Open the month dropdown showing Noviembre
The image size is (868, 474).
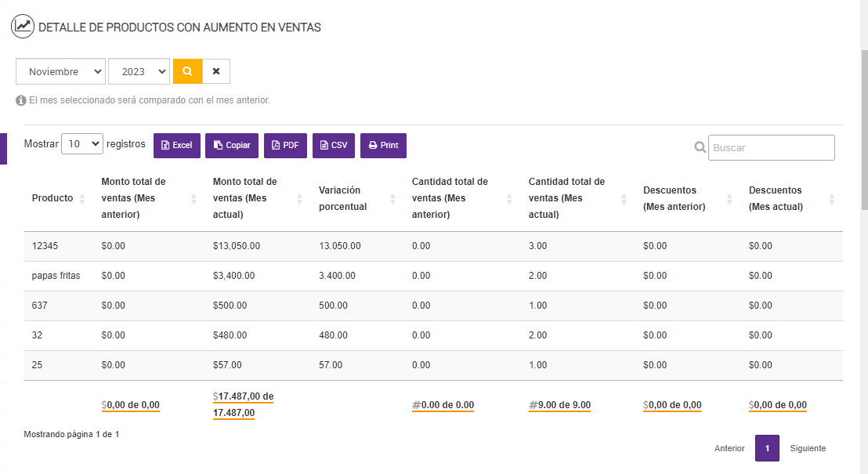point(60,71)
